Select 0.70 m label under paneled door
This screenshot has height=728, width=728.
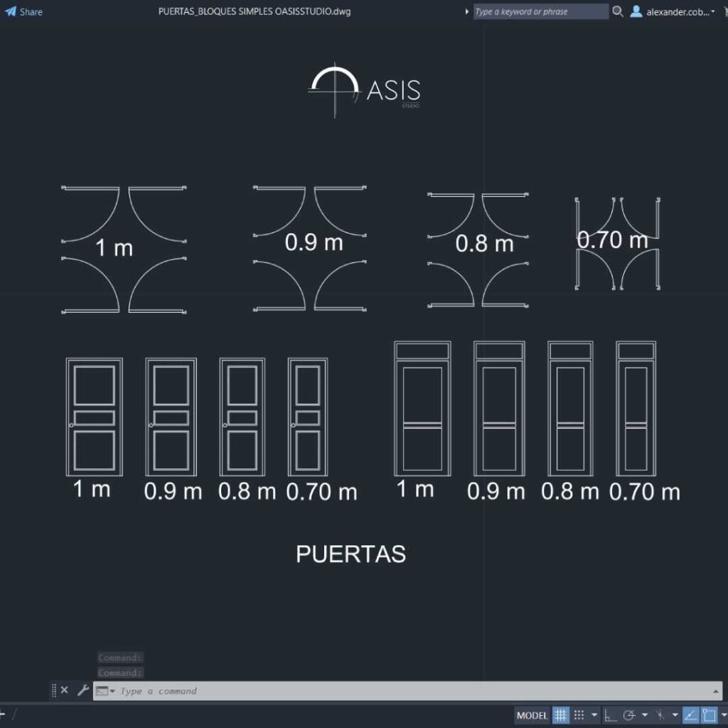322,492
